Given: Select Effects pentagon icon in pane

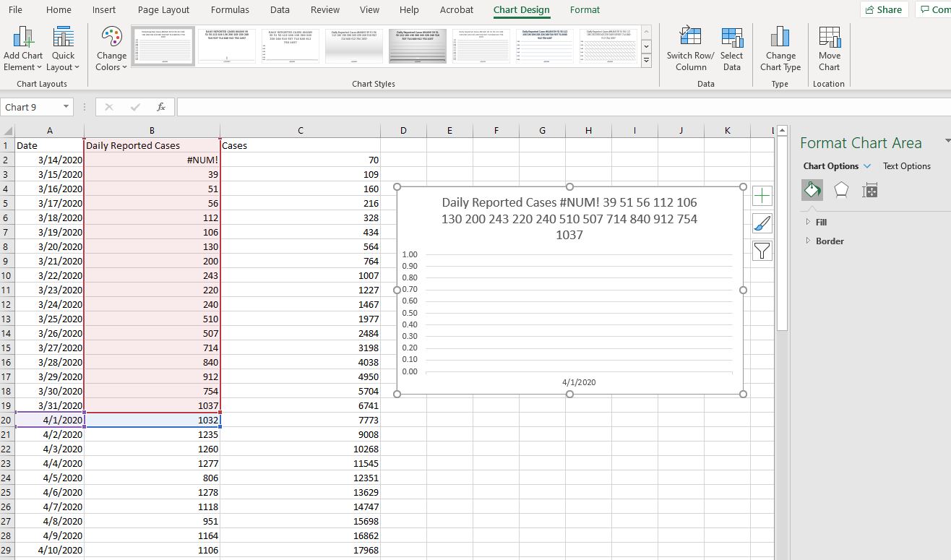Looking at the screenshot, I should (x=841, y=190).
